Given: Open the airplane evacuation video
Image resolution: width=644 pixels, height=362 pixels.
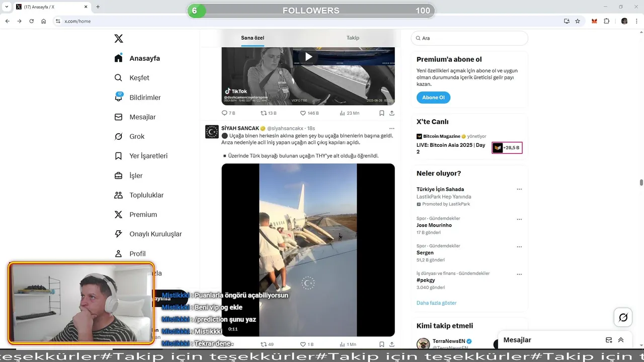Looking at the screenshot, I should [308, 250].
